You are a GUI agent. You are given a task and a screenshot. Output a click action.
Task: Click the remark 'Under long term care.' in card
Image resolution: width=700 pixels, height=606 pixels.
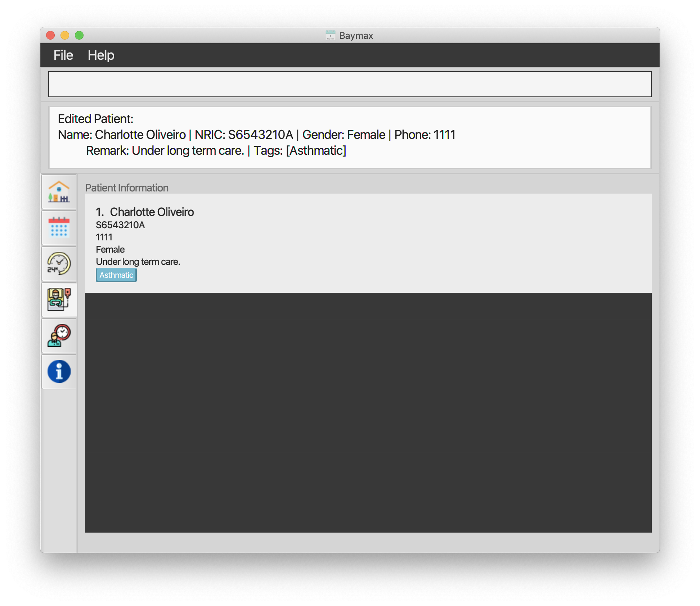click(x=138, y=262)
